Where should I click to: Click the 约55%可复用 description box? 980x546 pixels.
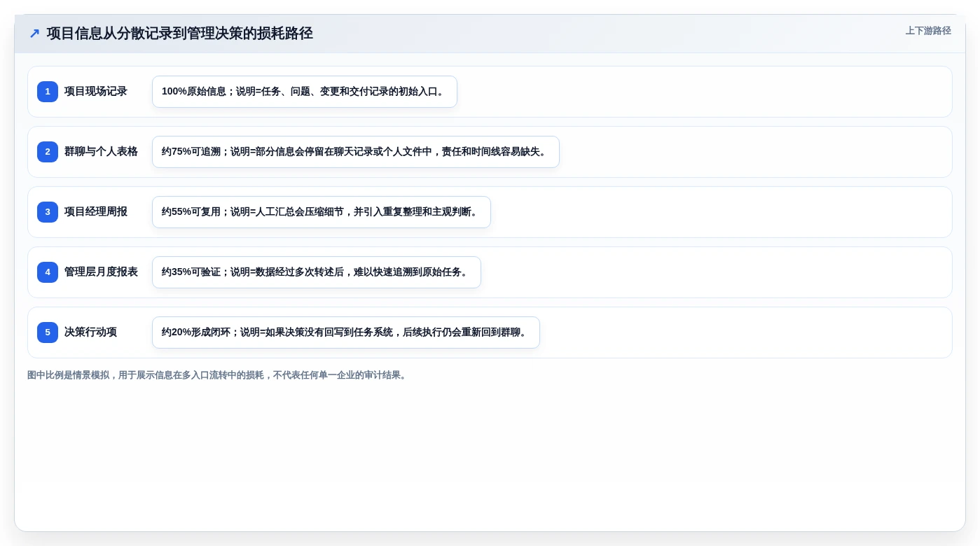pyautogui.click(x=322, y=212)
